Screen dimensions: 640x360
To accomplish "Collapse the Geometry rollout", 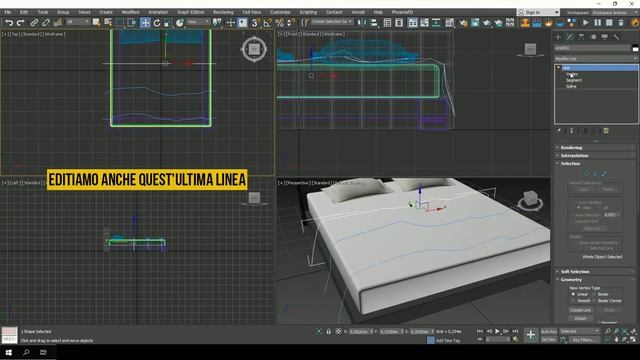I will pos(596,280).
